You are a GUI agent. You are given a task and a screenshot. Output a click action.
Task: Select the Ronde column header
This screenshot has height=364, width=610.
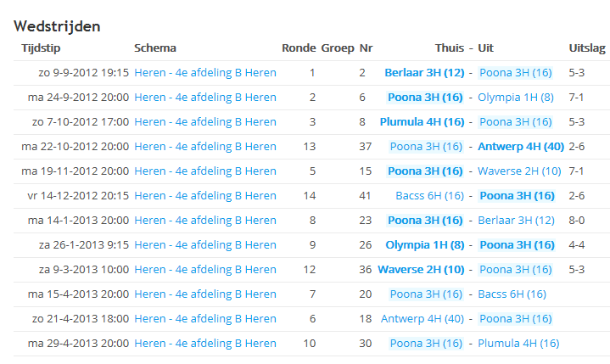click(x=299, y=48)
